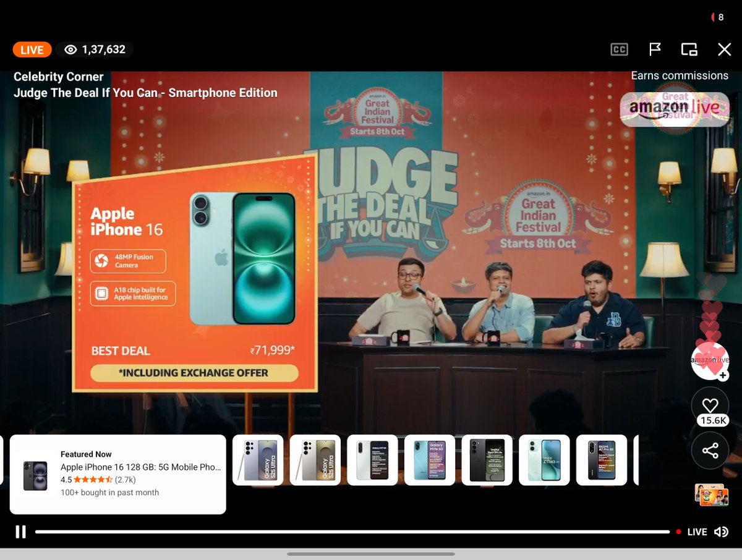The image size is (742, 560).
Task: Open the Featured Now iPhone 16 card
Action: (118, 474)
